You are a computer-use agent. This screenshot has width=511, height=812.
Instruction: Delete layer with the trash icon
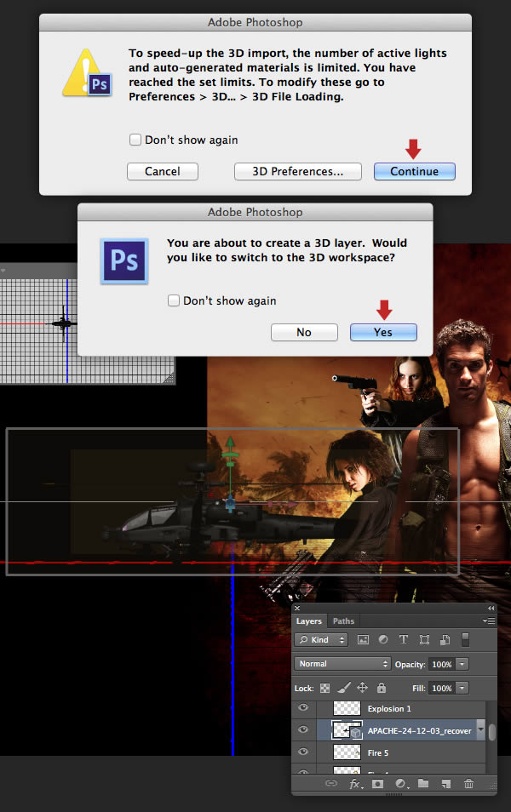point(468,784)
